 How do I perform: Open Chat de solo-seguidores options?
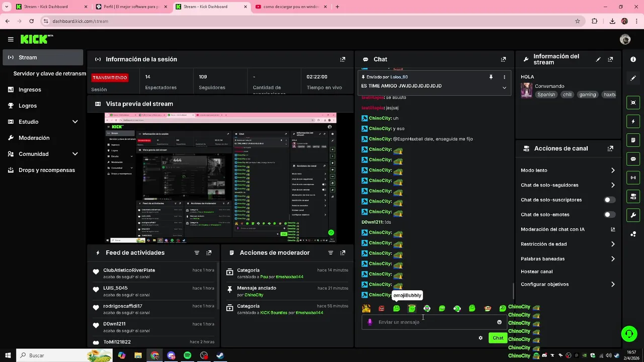[x=568, y=185]
